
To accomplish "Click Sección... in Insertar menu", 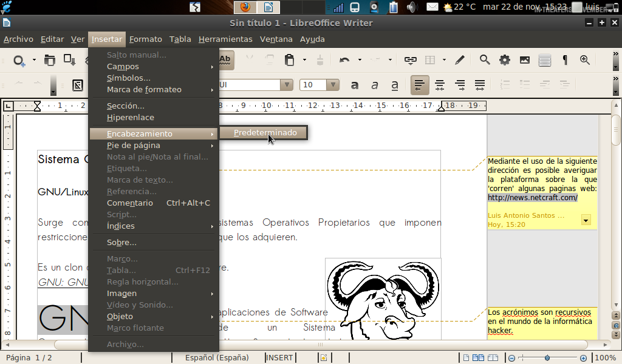I will pos(154,106).
